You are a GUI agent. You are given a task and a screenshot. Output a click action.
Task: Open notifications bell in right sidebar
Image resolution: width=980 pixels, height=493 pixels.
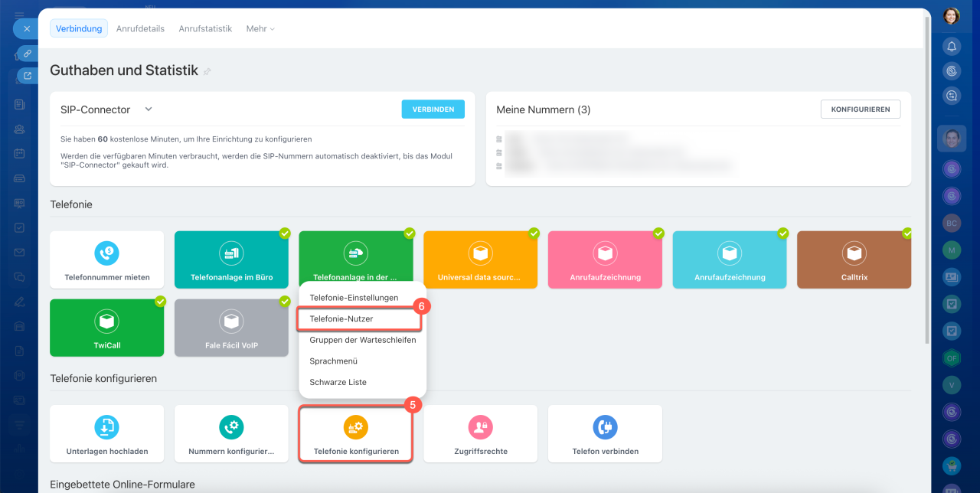pos(952,47)
